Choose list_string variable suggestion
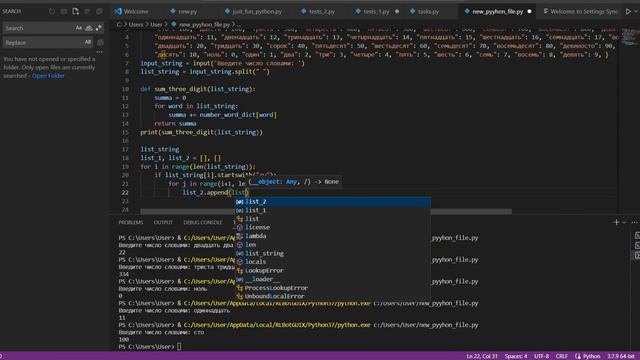The image size is (640, 360). (x=332, y=253)
